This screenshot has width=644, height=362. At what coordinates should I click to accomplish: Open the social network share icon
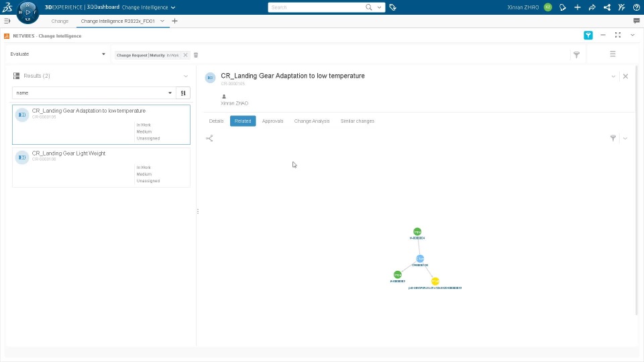click(x=607, y=7)
